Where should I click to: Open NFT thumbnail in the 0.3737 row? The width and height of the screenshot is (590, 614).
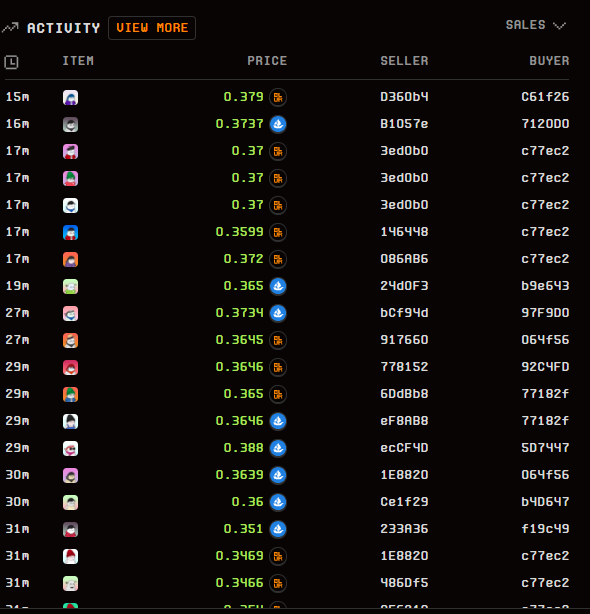(70, 124)
